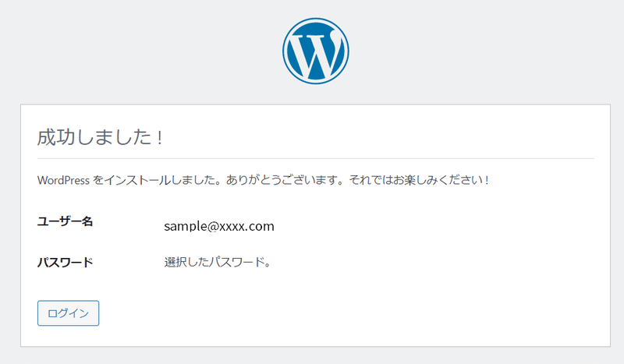
Task: Click gray background left of the WordPress logo
Action: pyautogui.click(x=140, y=51)
